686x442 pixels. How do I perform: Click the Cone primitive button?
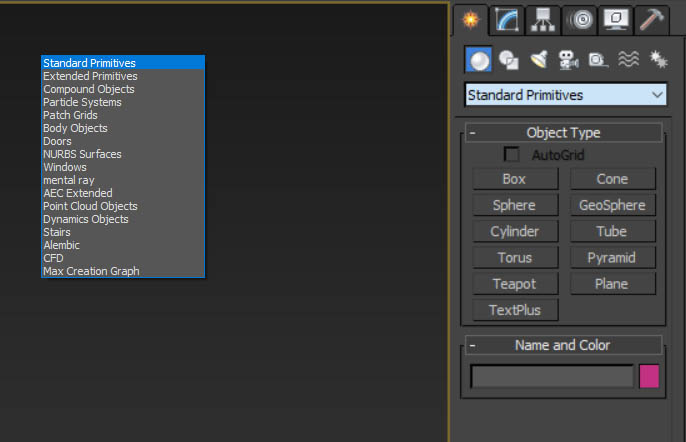pos(612,179)
